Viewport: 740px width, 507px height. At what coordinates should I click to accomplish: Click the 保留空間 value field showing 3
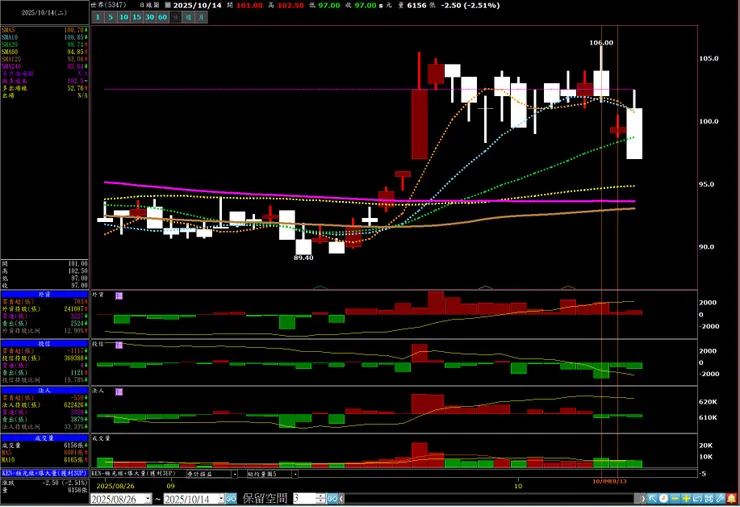pyautogui.click(x=303, y=499)
